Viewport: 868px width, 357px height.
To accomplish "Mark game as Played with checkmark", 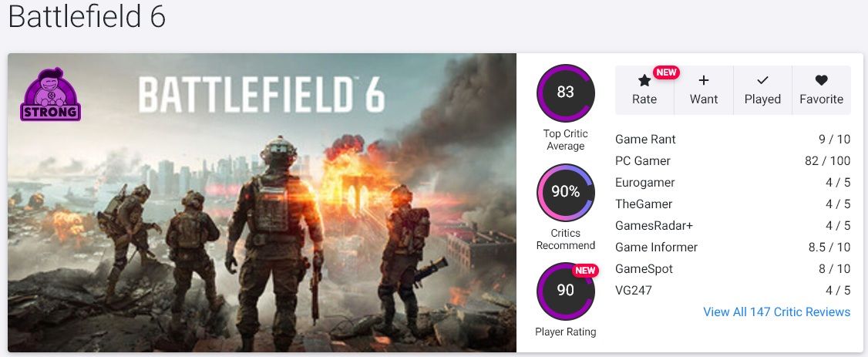I will pyautogui.click(x=762, y=81).
